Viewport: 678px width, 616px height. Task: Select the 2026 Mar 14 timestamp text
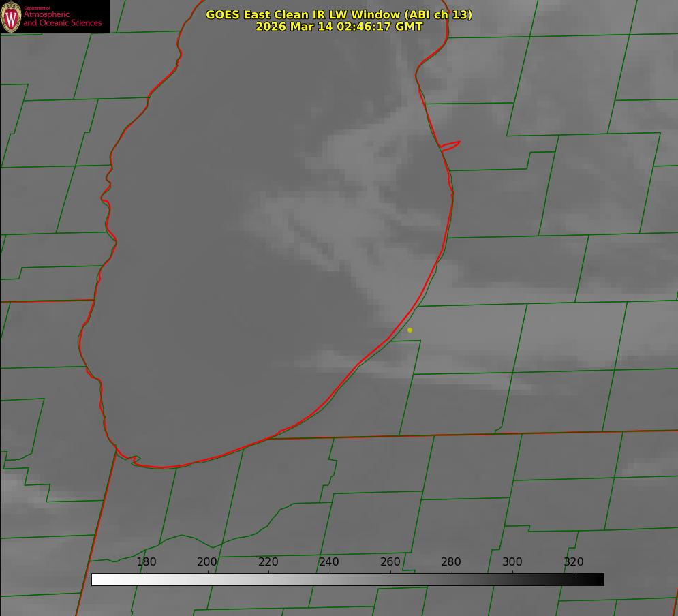click(339, 27)
